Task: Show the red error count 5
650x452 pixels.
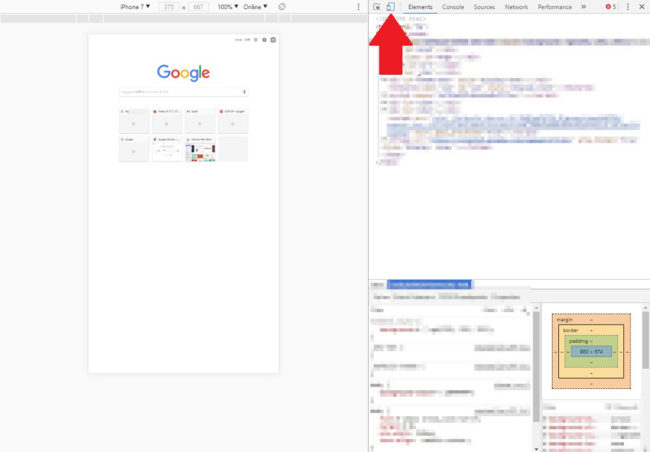Action: pyautogui.click(x=611, y=7)
